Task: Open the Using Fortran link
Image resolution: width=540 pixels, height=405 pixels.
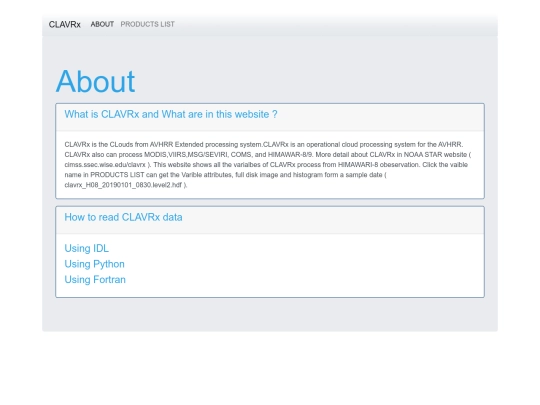Action: (x=95, y=280)
